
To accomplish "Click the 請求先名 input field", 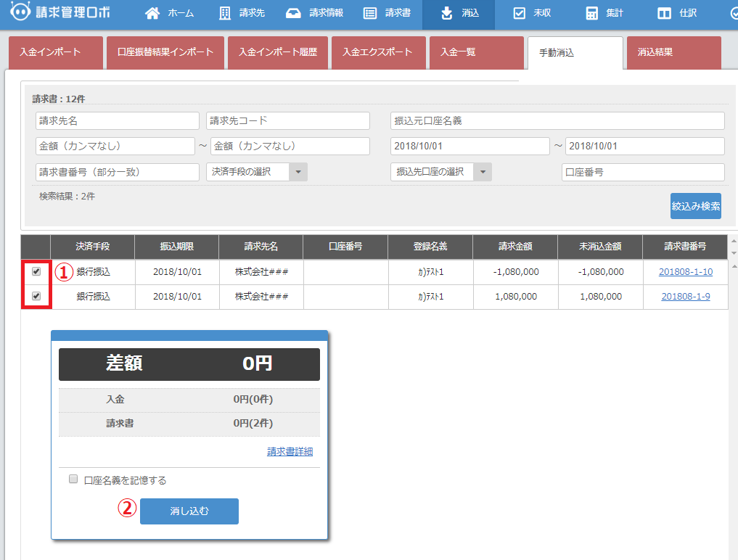I will point(117,120).
